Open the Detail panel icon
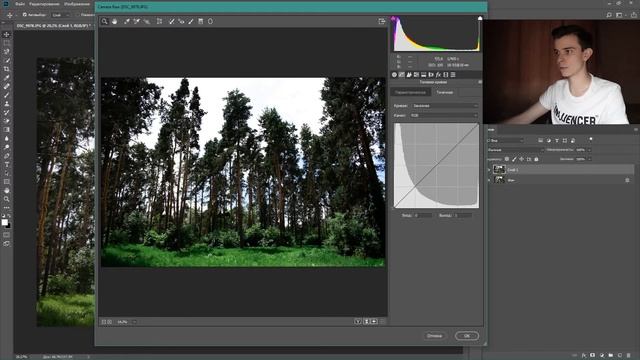This screenshot has height=360, width=640. [409, 75]
